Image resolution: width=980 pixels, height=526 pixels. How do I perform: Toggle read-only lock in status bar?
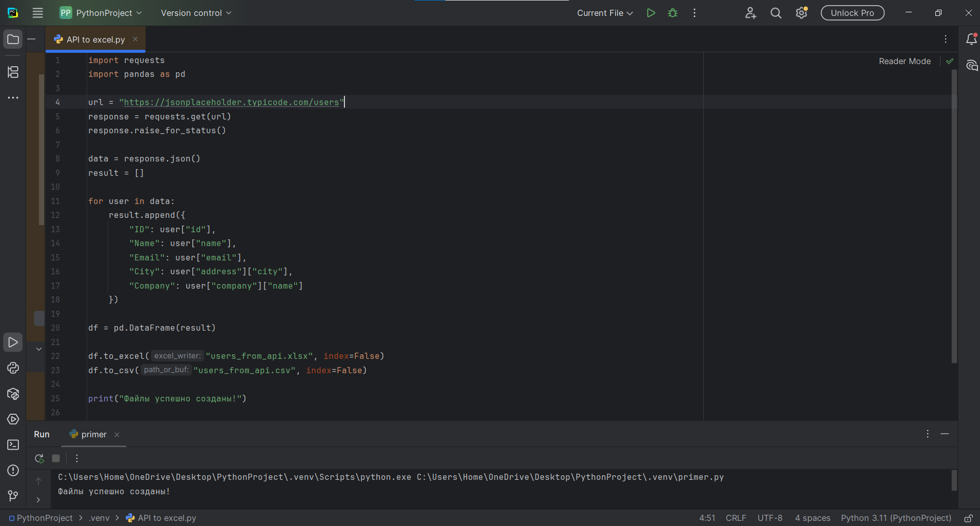click(968, 518)
